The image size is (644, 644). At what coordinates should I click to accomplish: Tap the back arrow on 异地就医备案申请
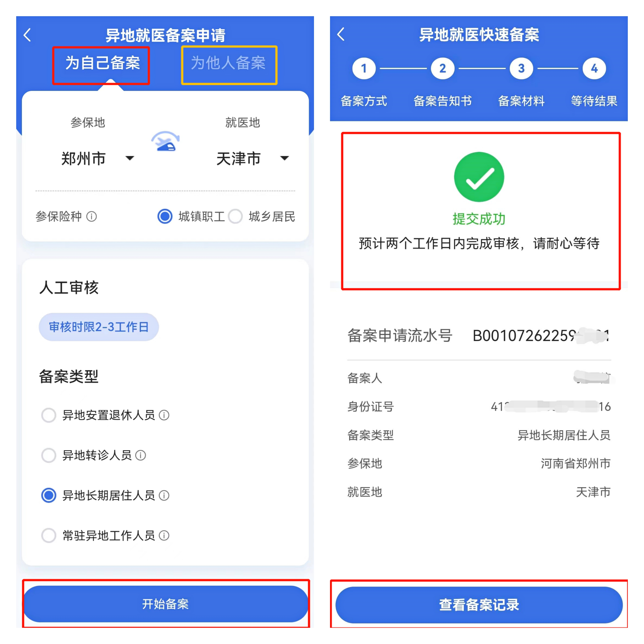point(27,35)
